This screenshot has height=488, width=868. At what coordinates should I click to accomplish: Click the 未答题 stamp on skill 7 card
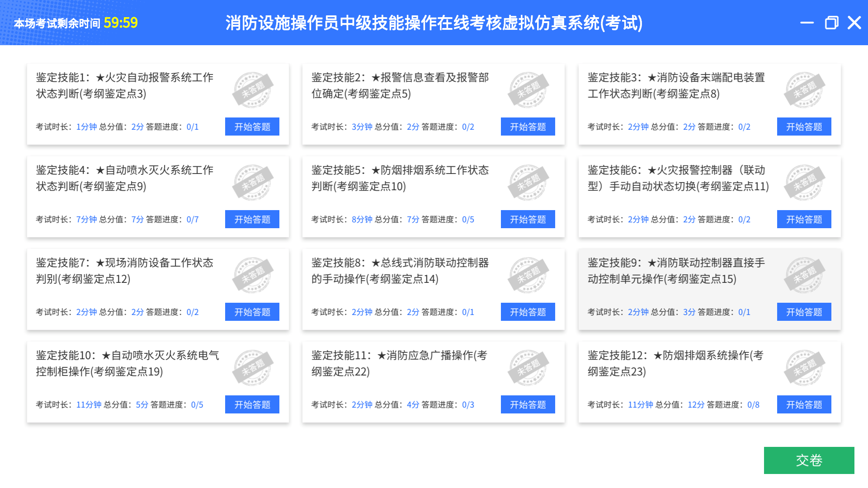click(252, 275)
